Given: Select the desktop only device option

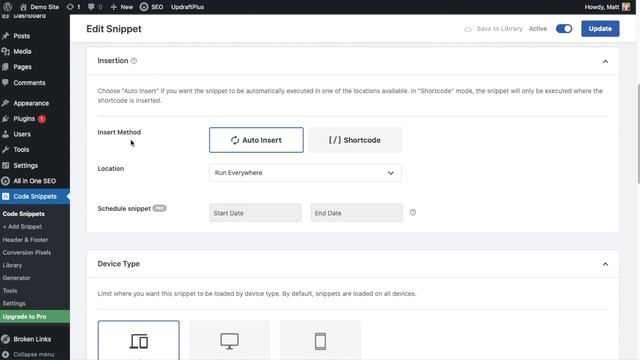Looking at the screenshot, I should 229,340.
